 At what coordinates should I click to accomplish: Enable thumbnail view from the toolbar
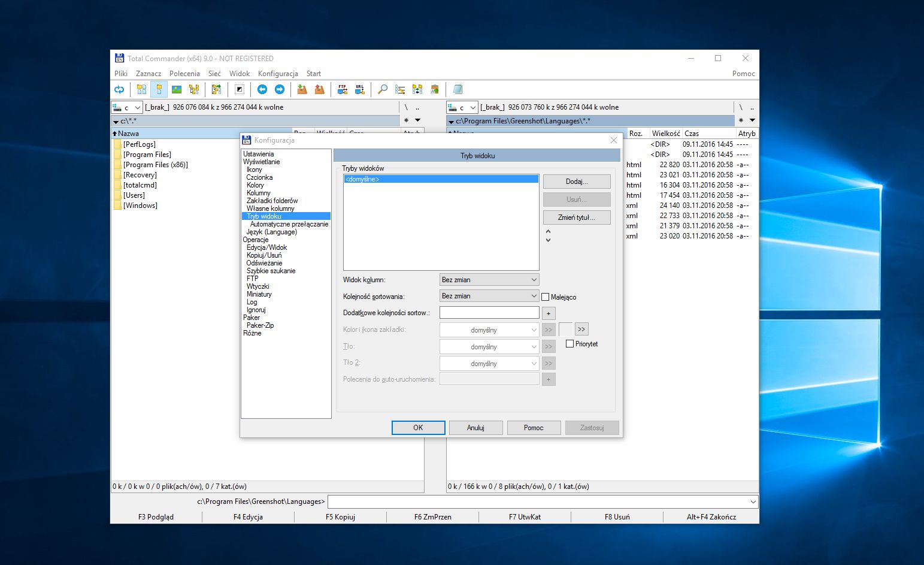177,89
